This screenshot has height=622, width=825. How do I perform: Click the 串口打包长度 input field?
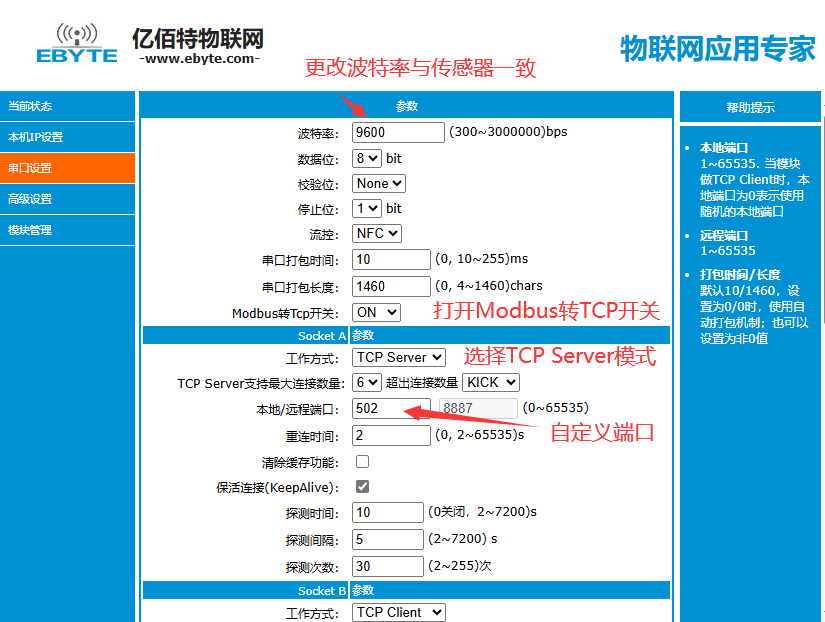(392, 286)
